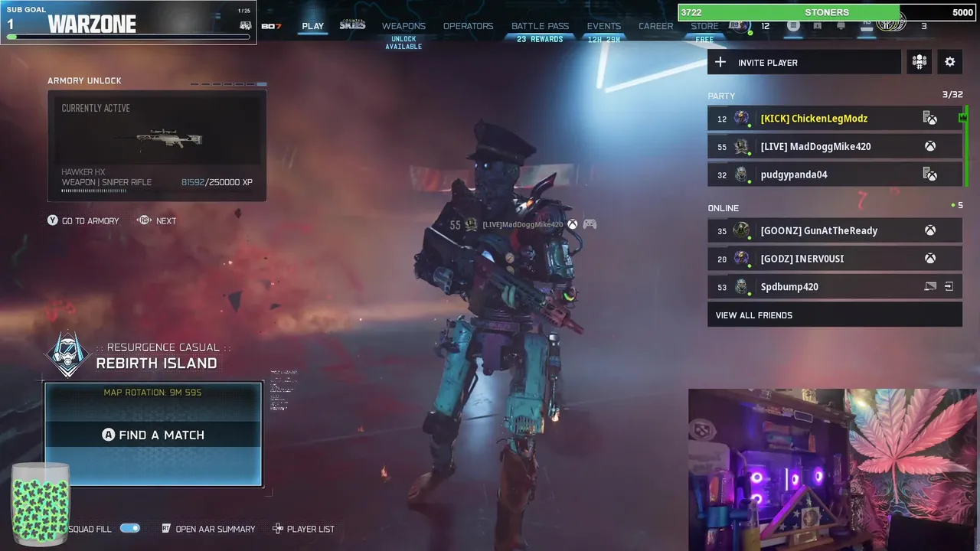Screen dimensions: 980x551
Task: Click the Find a Match button
Action: coord(153,435)
